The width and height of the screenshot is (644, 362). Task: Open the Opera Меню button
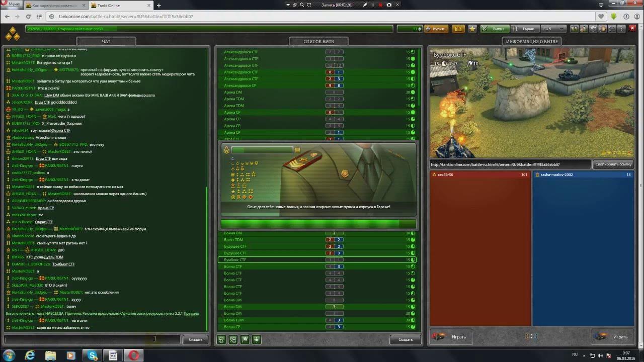coord(11,5)
